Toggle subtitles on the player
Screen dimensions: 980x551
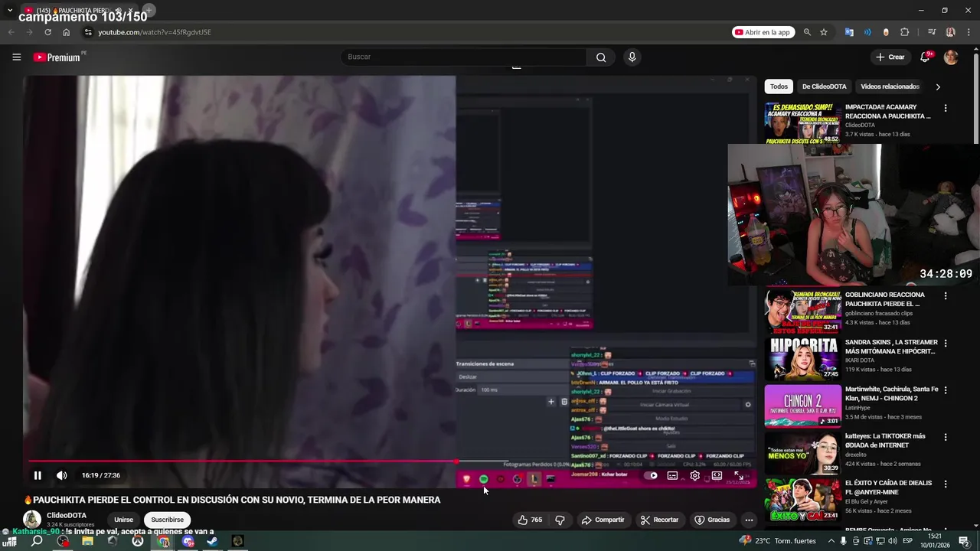(x=672, y=475)
